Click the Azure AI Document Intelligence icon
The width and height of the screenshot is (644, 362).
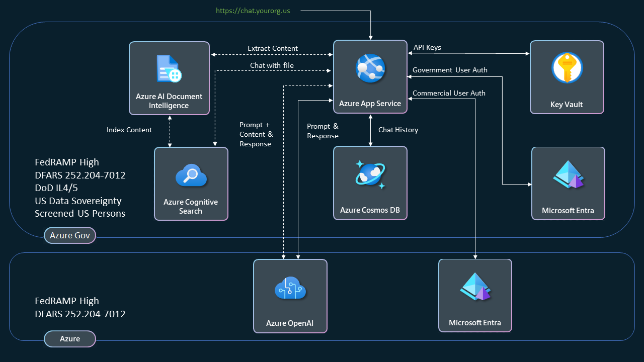pos(169,69)
